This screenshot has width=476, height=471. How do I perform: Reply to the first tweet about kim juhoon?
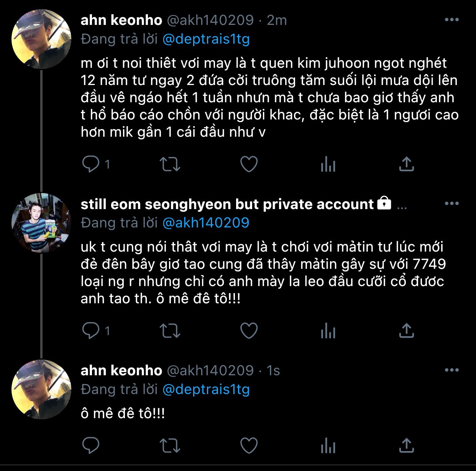tap(91, 164)
